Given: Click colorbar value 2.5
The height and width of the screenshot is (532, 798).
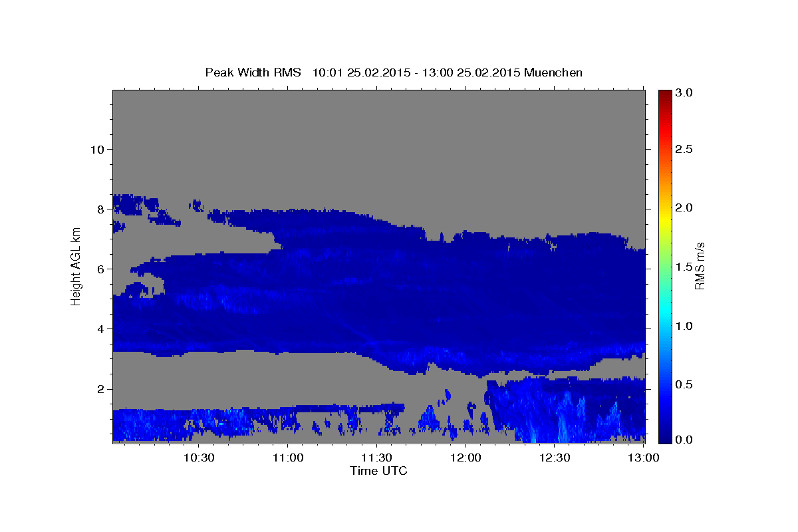Looking at the screenshot, I should [x=684, y=149].
